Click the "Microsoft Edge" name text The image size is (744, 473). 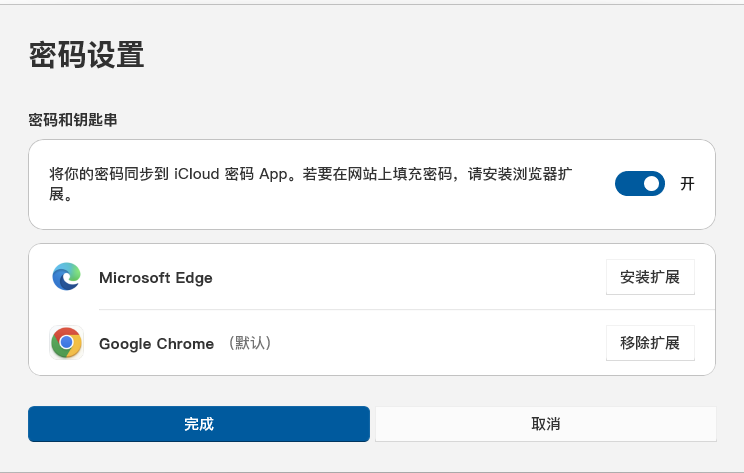click(x=156, y=278)
